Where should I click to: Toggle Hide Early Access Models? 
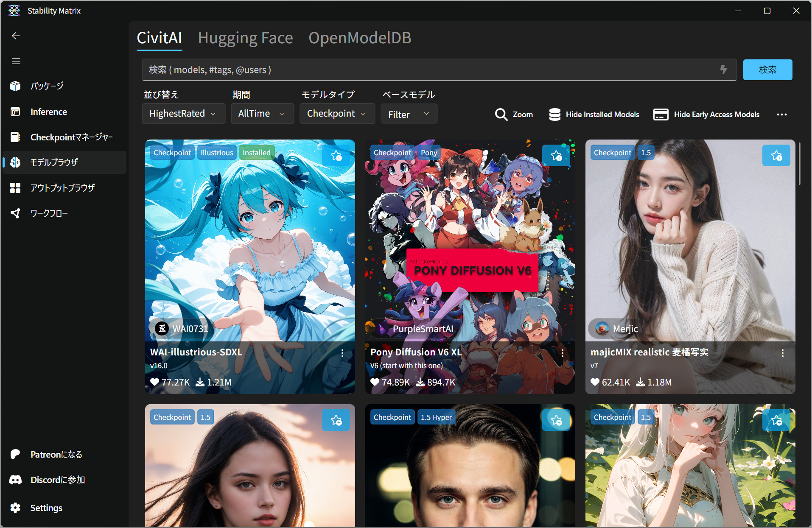[706, 115]
